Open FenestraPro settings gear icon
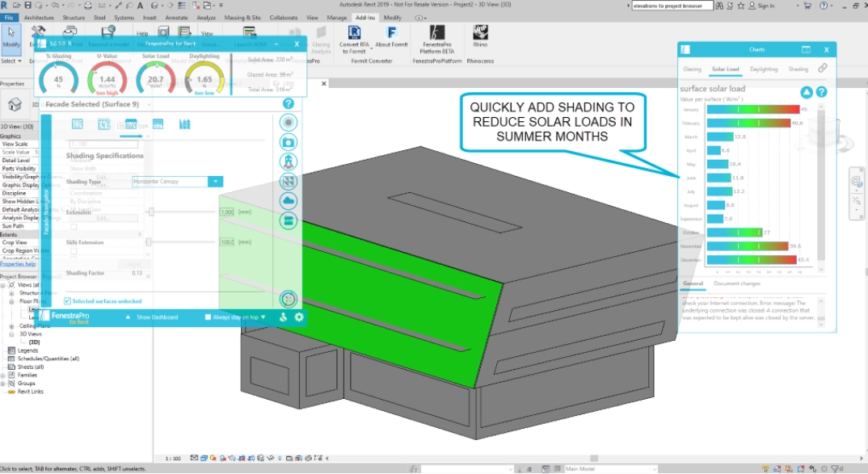The height and width of the screenshot is (474, 868). [x=299, y=317]
